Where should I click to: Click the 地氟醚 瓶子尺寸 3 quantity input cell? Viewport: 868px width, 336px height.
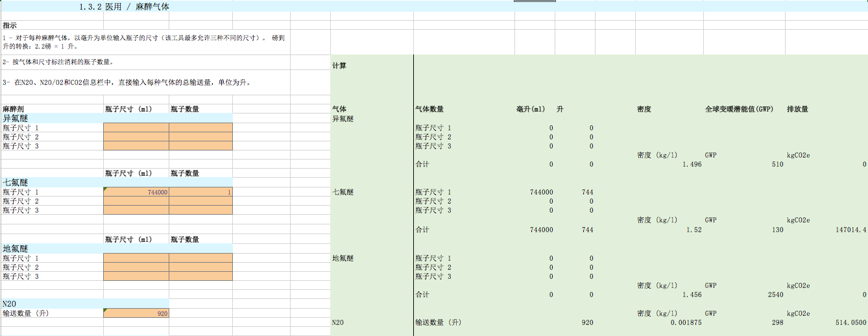coord(200,276)
